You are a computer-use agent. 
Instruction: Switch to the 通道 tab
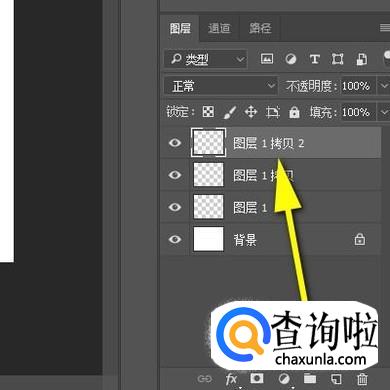(x=219, y=28)
